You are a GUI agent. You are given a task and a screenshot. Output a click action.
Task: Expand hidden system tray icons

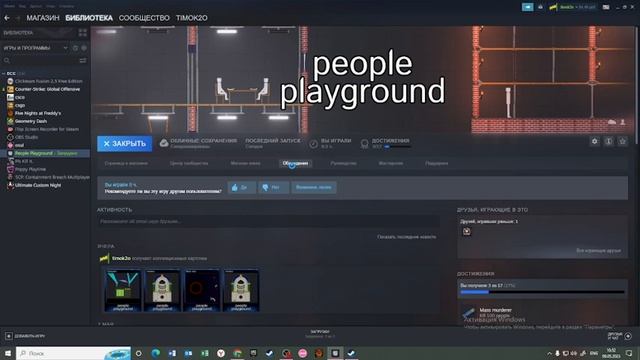click(549, 353)
